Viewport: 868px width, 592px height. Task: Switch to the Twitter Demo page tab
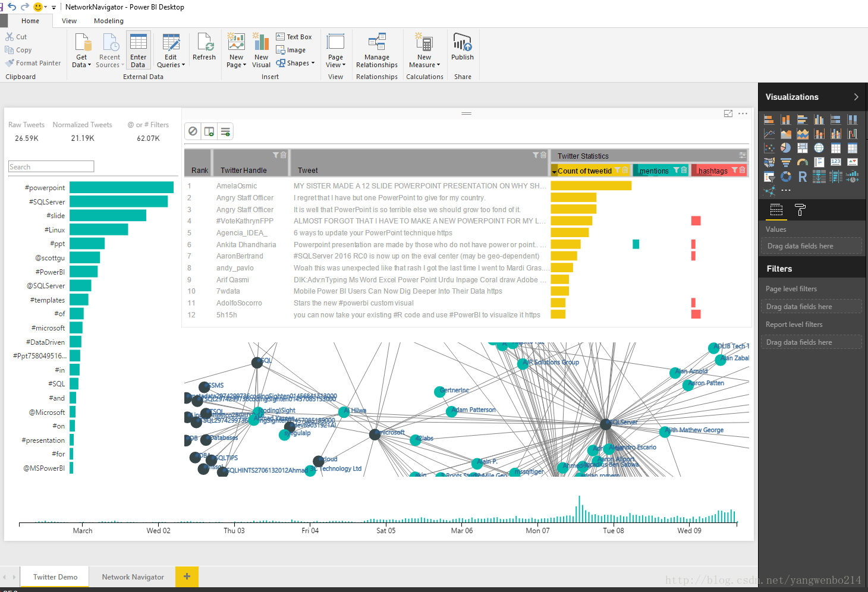point(55,577)
